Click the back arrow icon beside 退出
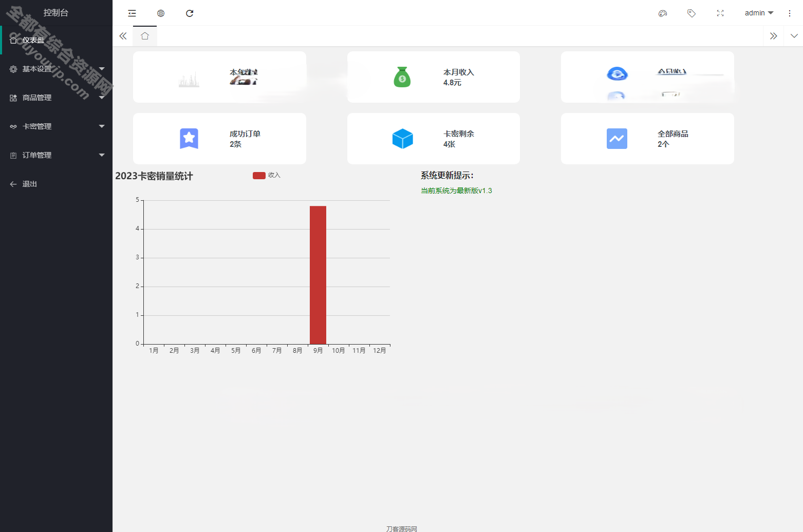Screen dimensions: 803x532 13,184
